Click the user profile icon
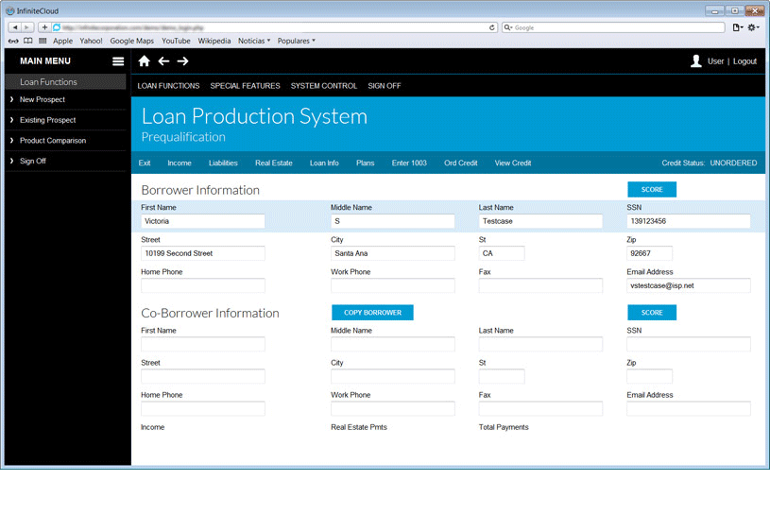This screenshot has width=770, height=532. 696,61
